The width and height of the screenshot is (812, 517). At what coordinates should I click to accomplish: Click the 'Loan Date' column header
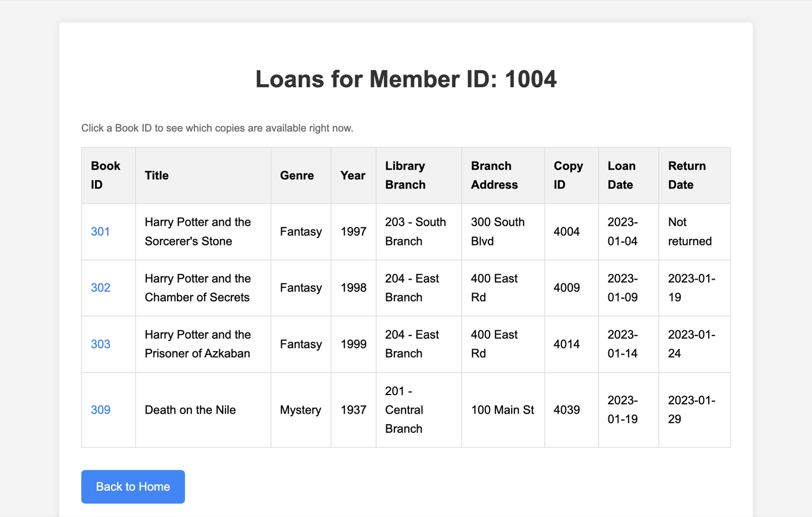[629, 175]
